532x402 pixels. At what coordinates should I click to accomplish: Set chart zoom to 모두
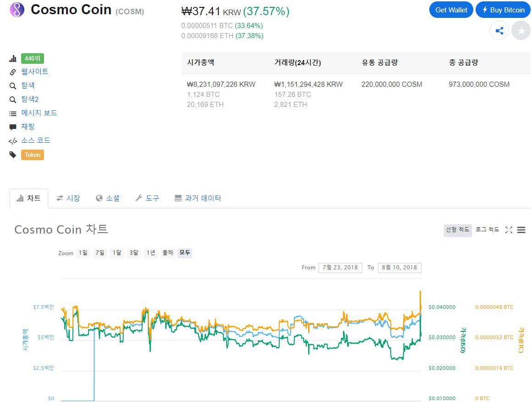coord(185,253)
